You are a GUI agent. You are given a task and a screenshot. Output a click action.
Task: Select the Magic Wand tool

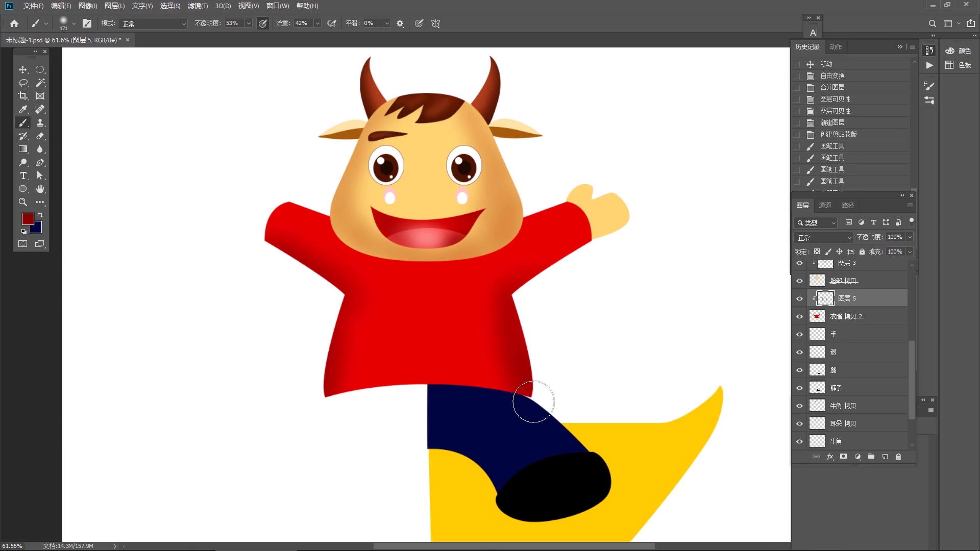pyautogui.click(x=40, y=83)
